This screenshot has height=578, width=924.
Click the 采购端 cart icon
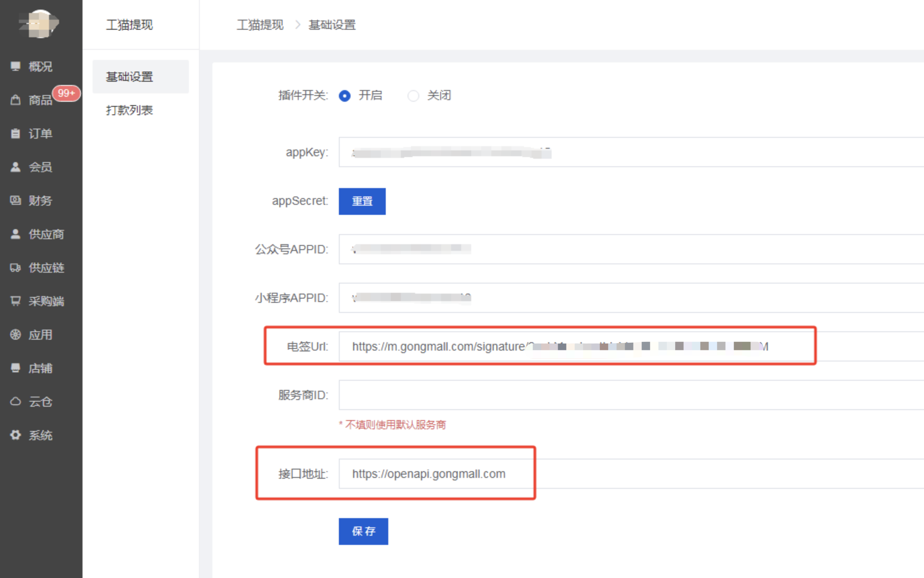pos(15,301)
